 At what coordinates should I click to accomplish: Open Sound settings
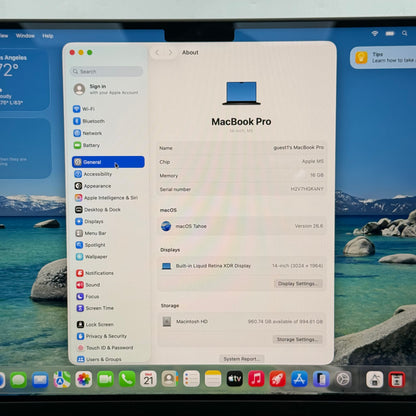pos(88,285)
